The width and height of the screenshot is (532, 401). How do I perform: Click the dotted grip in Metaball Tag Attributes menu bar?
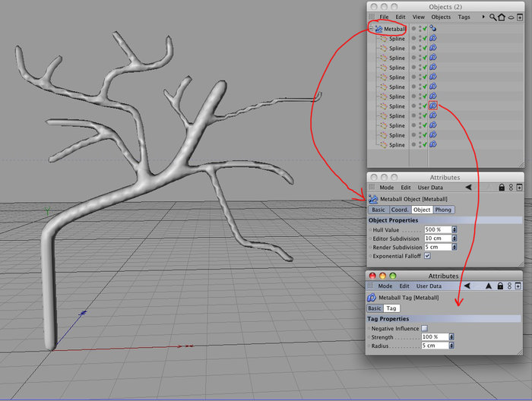coord(371,286)
